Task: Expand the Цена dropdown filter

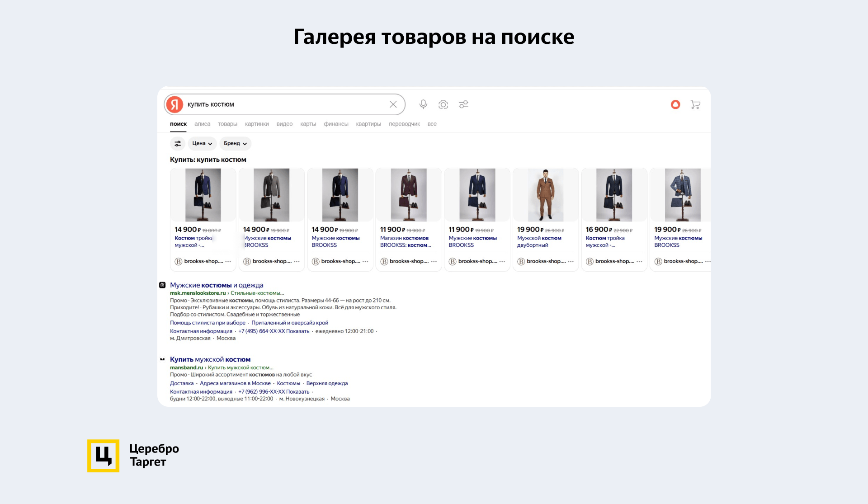Action: coord(202,143)
